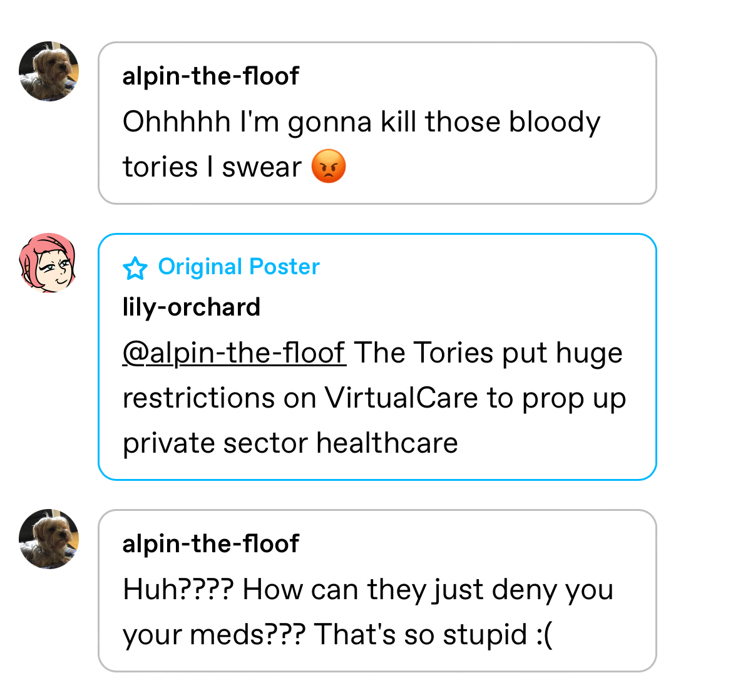This screenshot has width=738, height=700.
Task: Click the 'your meds??? That's so stupid' line
Action: [x=337, y=634]
